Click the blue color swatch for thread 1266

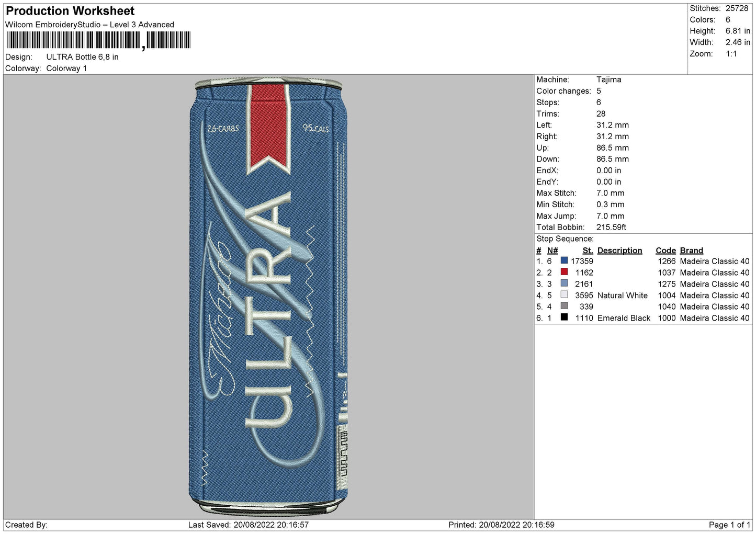tap(564, 260)
